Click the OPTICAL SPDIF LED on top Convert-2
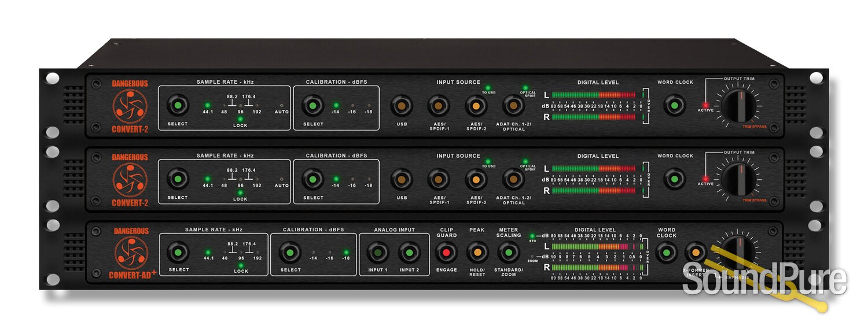 [x=525, y=88]
